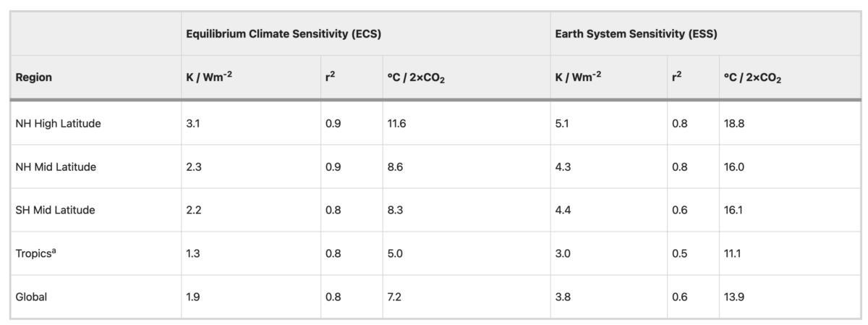Select the 16.1 cell for SH Mid Latitude

(x=733, y=211)
